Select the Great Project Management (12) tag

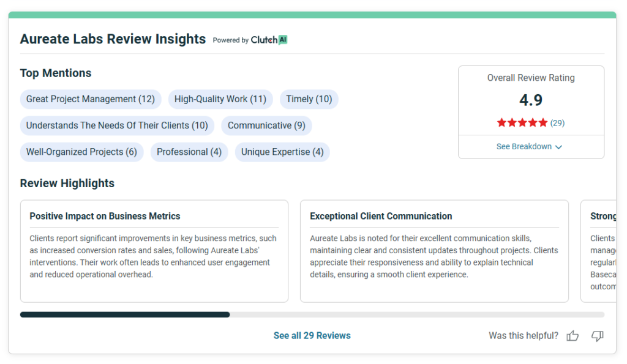(91, 99)
